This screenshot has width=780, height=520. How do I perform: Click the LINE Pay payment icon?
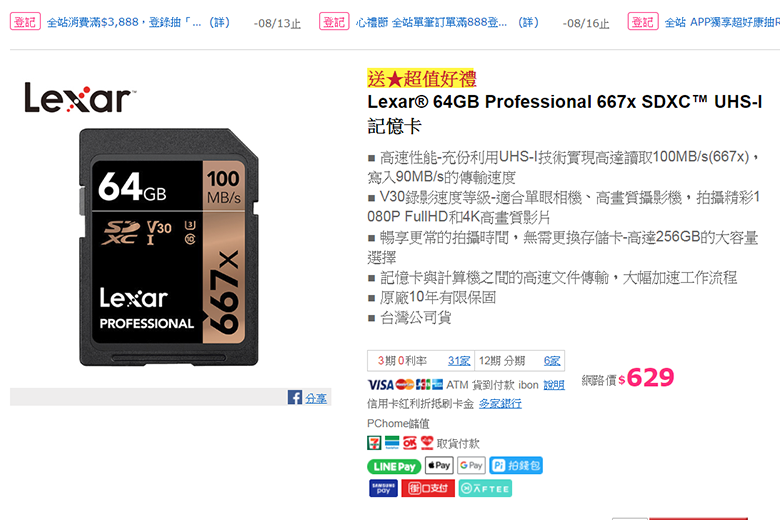coord(394,466)
